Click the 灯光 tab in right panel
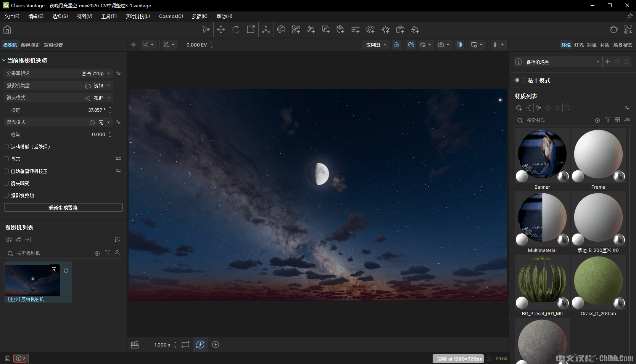The width and height of the screenshot is (636, 364). [579, 45]
